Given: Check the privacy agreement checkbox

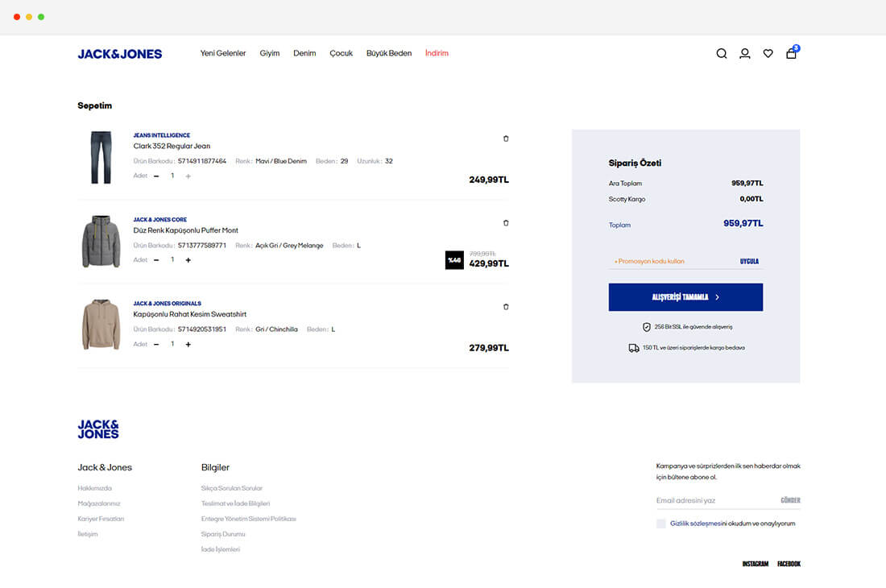Looking at the screenshot, I should point(661,524).
